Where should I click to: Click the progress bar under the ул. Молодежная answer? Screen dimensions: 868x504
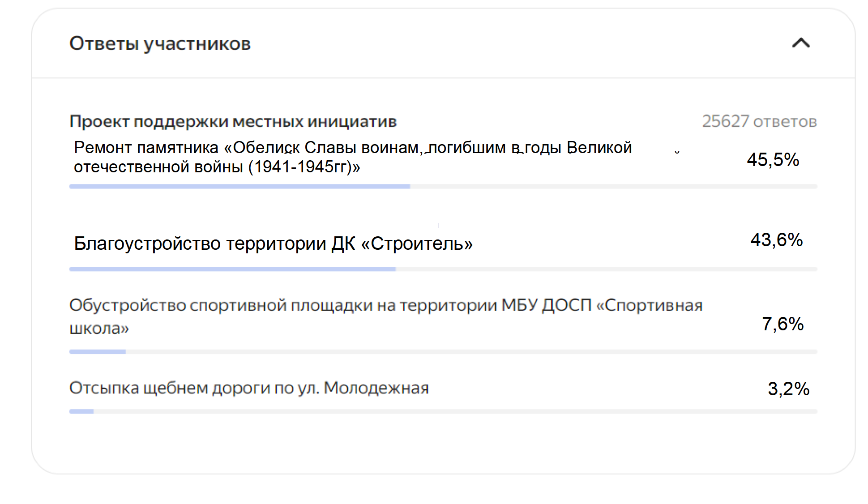[x=443, y=411]
